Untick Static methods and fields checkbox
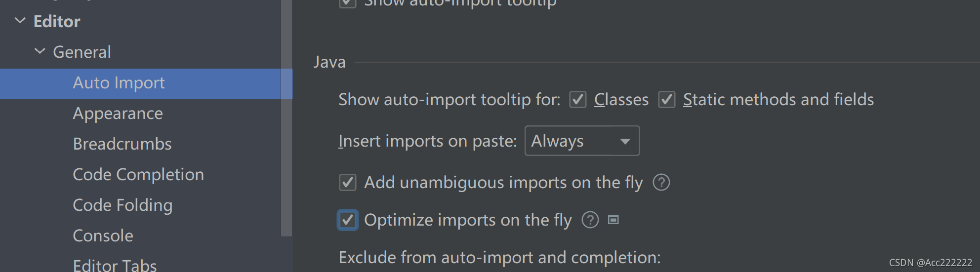Viewport: 980px width, 272px height. coord(666,100)
